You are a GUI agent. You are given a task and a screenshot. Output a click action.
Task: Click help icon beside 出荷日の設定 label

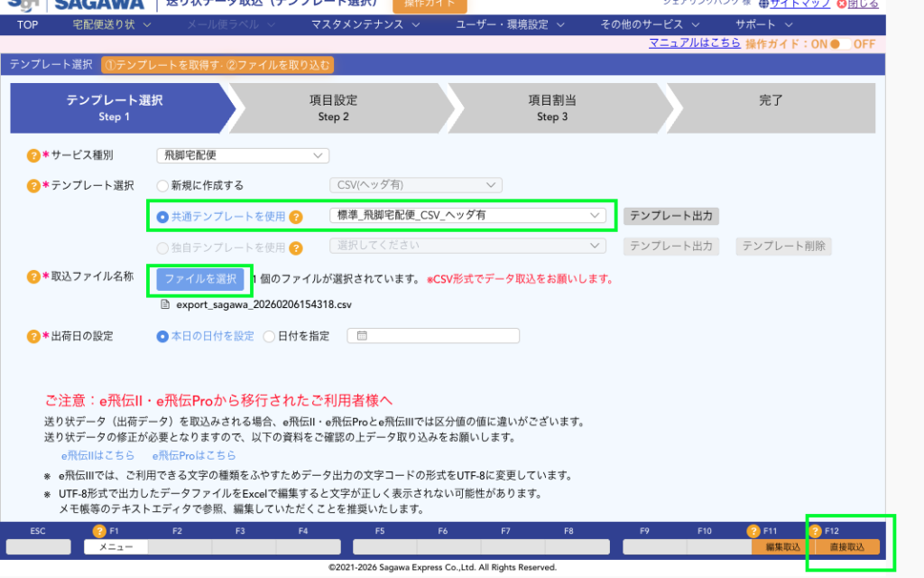tap(33, 336)
